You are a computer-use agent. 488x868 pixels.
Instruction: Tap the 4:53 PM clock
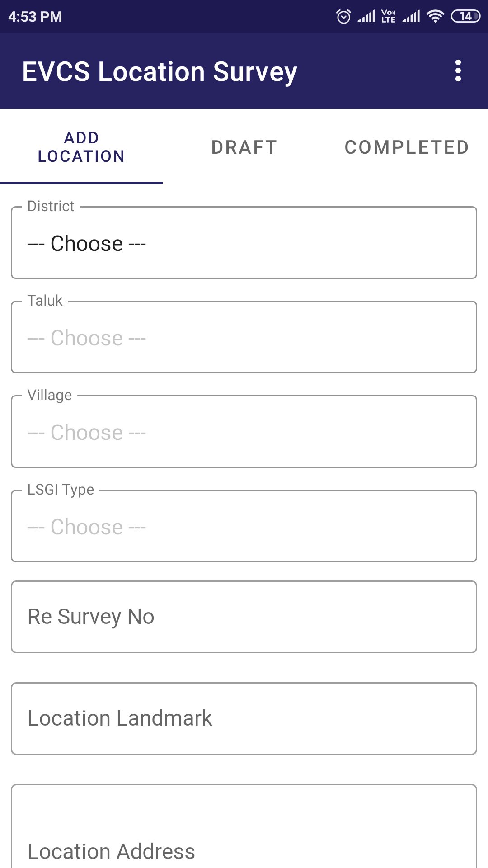pos(35,17)
